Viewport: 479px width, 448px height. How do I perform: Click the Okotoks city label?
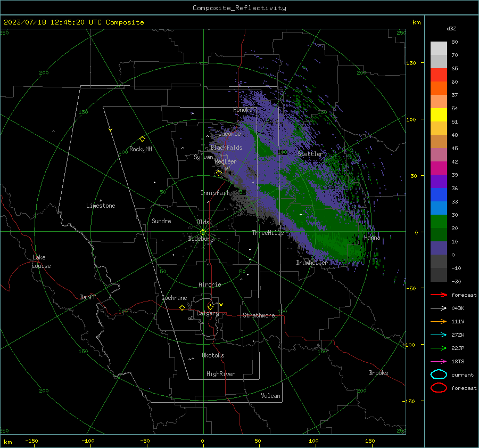pyautogui.click(x=213, y=355)
